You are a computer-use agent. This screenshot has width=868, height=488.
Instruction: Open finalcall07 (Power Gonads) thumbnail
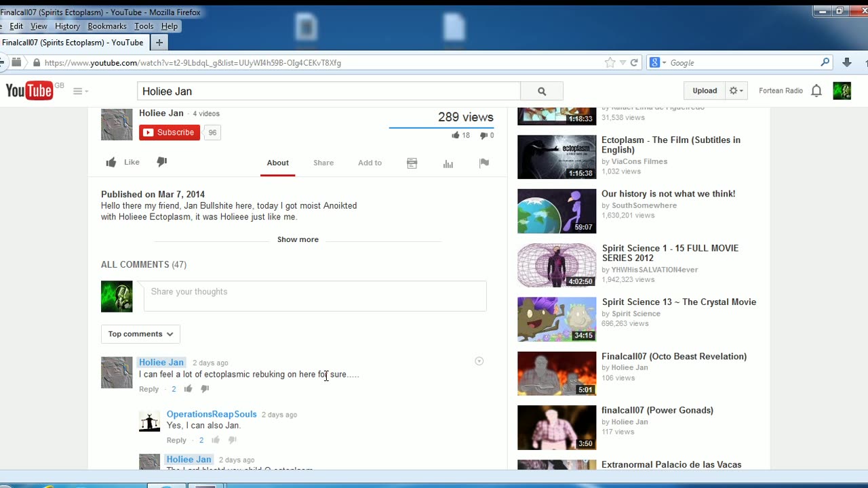pos(557,428)
